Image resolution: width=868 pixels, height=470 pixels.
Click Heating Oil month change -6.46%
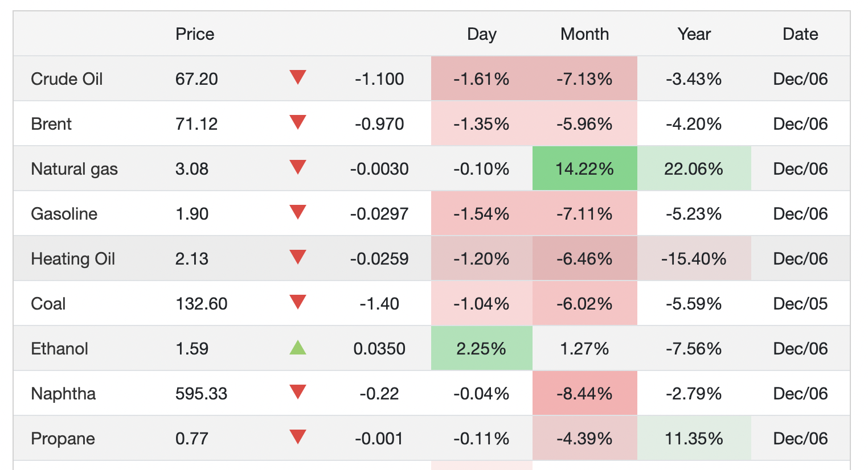pos(584,259)
